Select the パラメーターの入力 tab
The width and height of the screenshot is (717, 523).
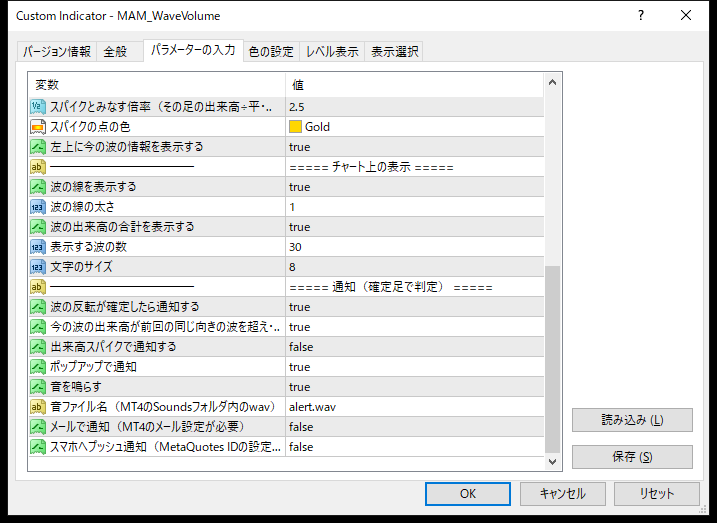coord(193,50)
